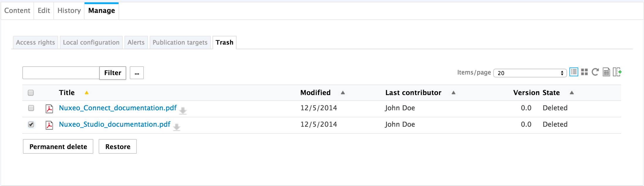Uncheck the Nuxeo_Studio_documentation.pdf checkbox
The width and height of the screenshot is (644, 186).
(31, 124)
